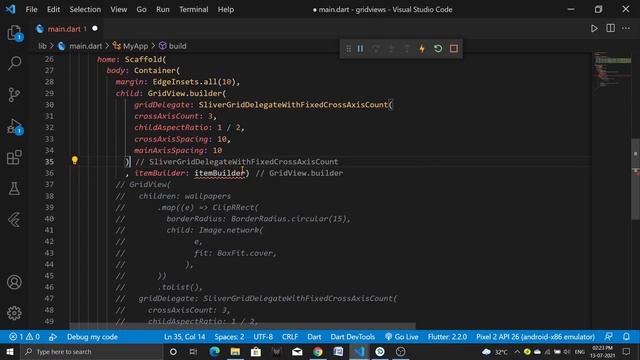Open Source Control view
This screenshot has height=360, width=640.
coord(14,95)
